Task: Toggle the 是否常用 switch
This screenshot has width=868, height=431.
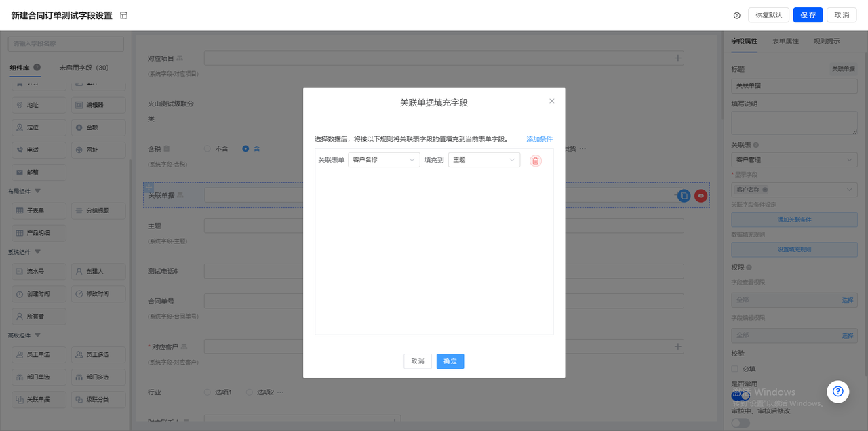Action: pos(741,396)
